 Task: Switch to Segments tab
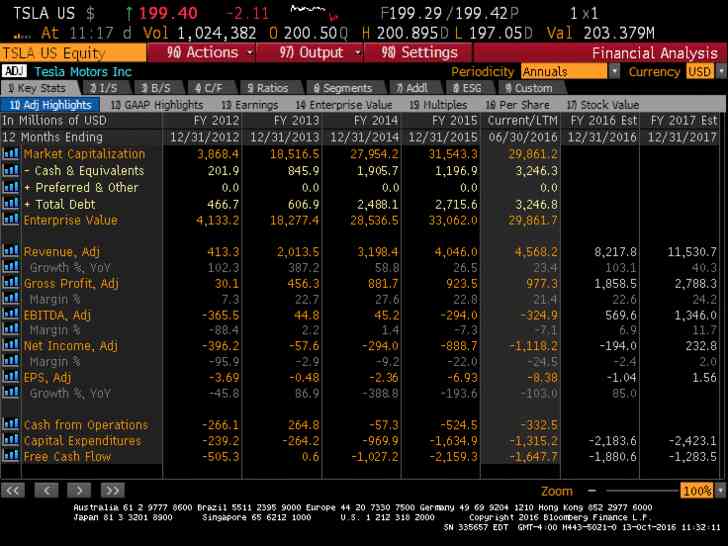[343, 88]
